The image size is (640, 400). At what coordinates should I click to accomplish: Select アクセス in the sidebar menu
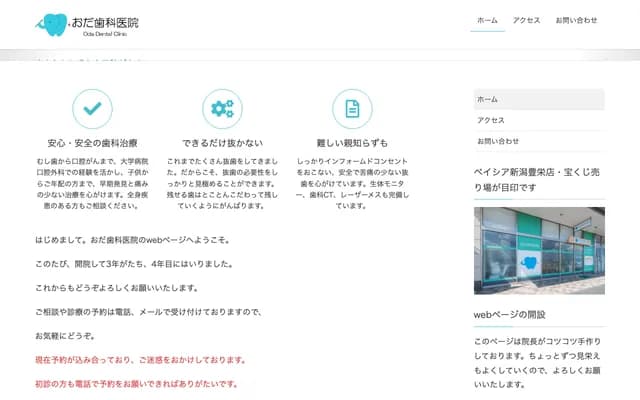click(539, 120)
